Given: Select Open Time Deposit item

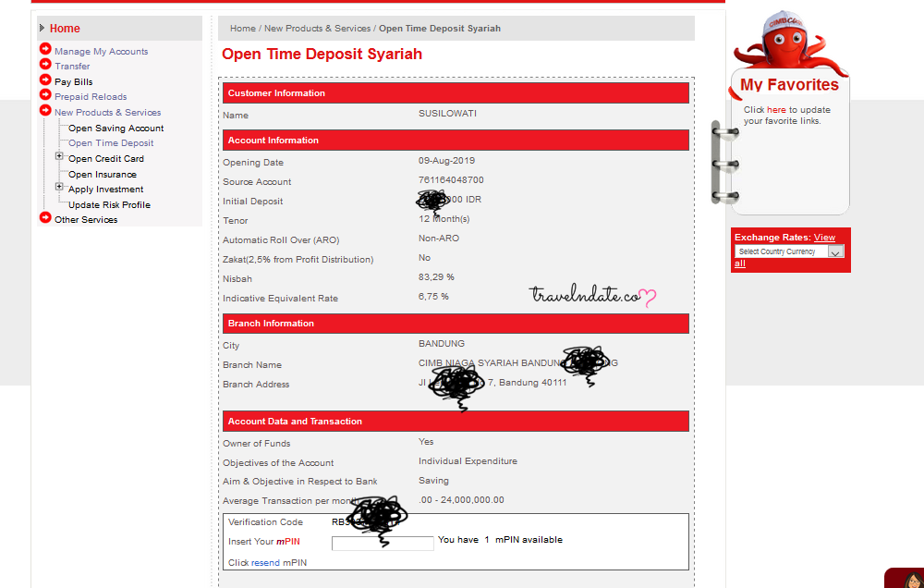Looking at the screenshot, I should click(x=111, y=142).
